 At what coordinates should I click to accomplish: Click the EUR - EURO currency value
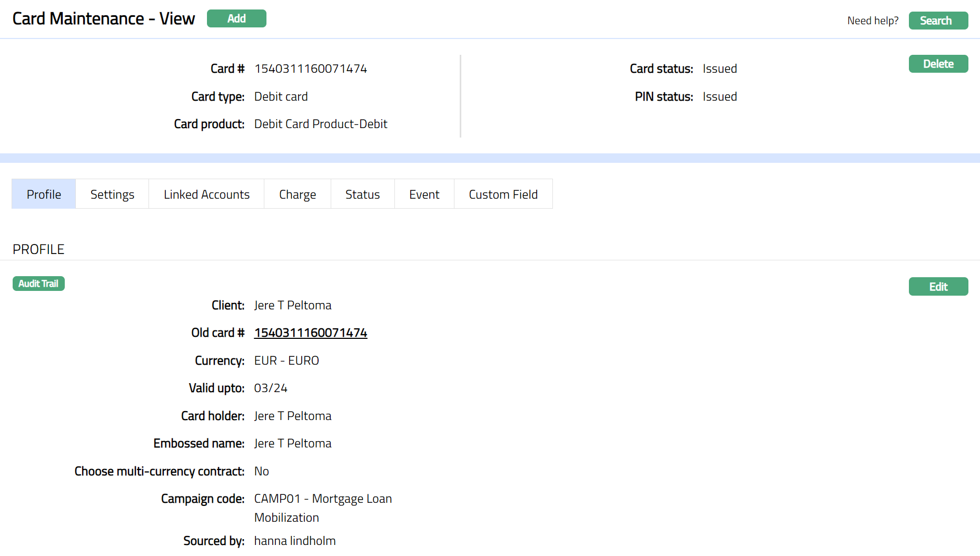[x=286, y=361]
